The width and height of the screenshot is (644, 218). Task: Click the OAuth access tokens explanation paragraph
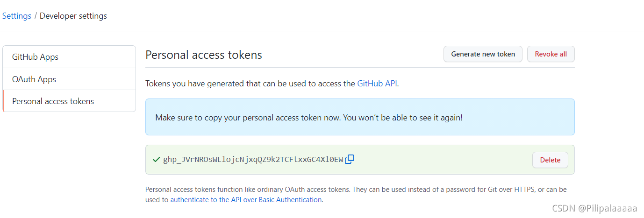355,190
